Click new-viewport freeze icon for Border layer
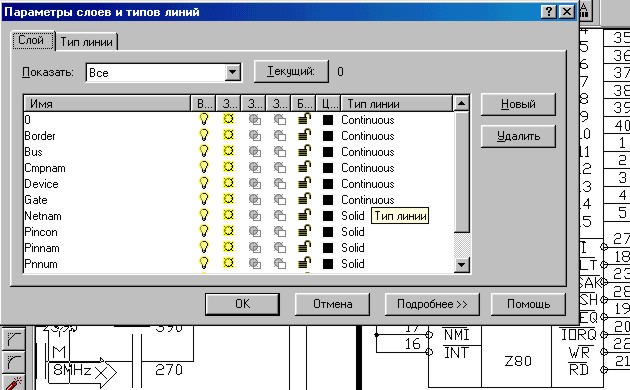 click(280, 135)
